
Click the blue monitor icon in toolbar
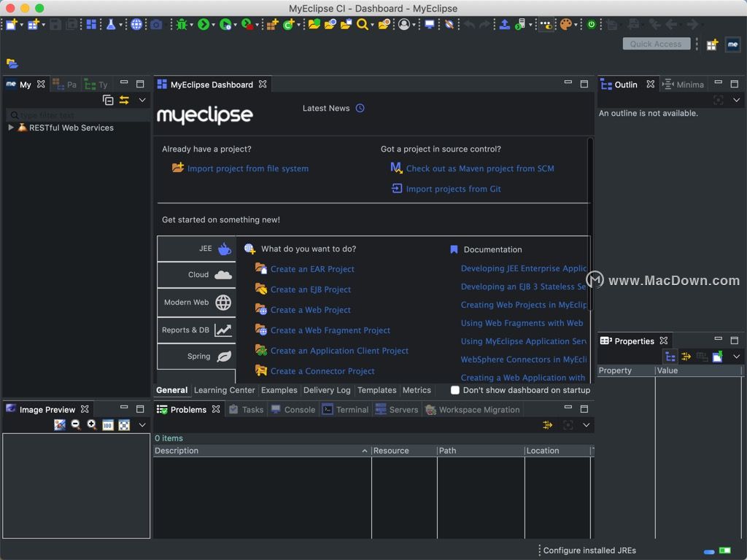(429, 24)
